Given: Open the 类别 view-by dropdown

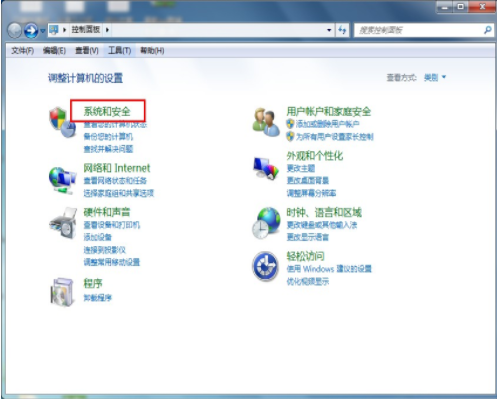Looking at the screenshot, I should tap(435, 78).
